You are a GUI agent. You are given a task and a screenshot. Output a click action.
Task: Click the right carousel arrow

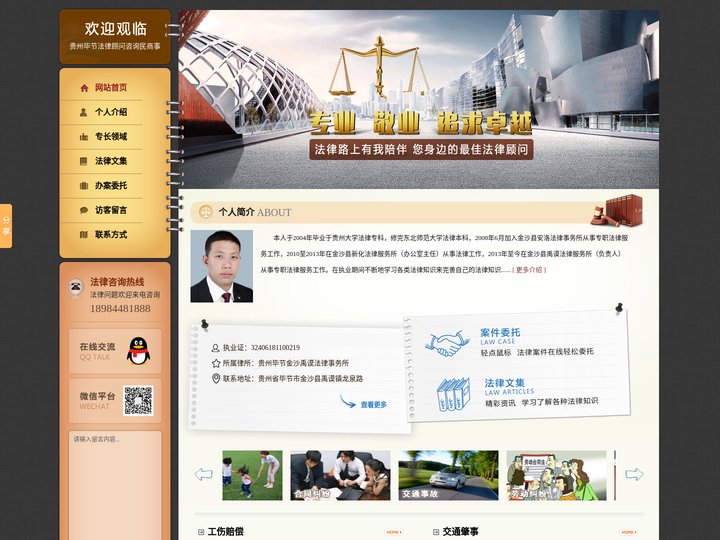[634, 474]
